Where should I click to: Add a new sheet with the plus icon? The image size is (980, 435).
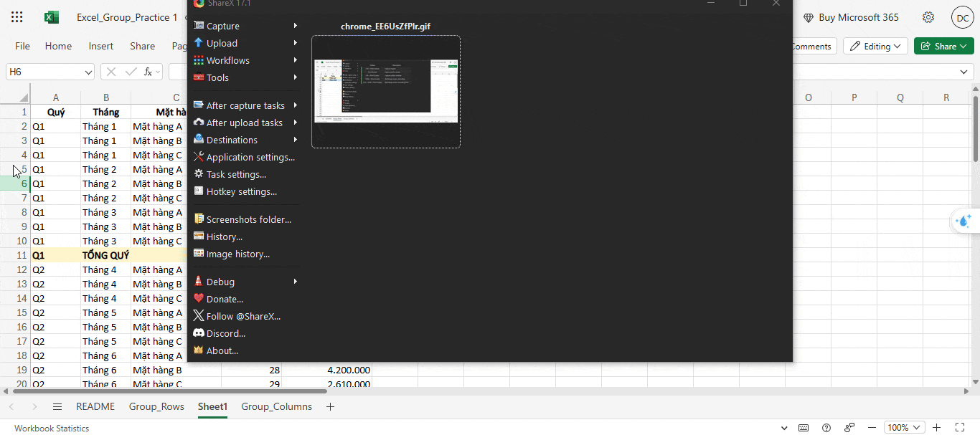(x=330, y=406)
